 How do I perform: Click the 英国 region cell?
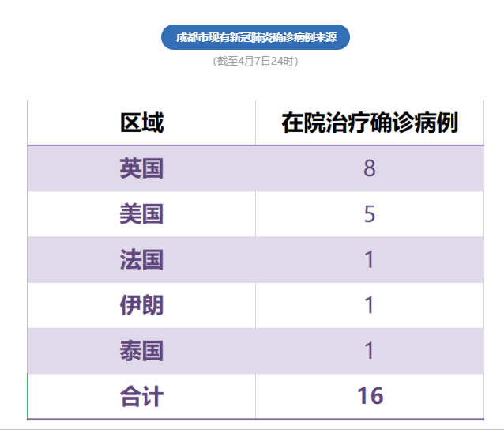(141, 168)
